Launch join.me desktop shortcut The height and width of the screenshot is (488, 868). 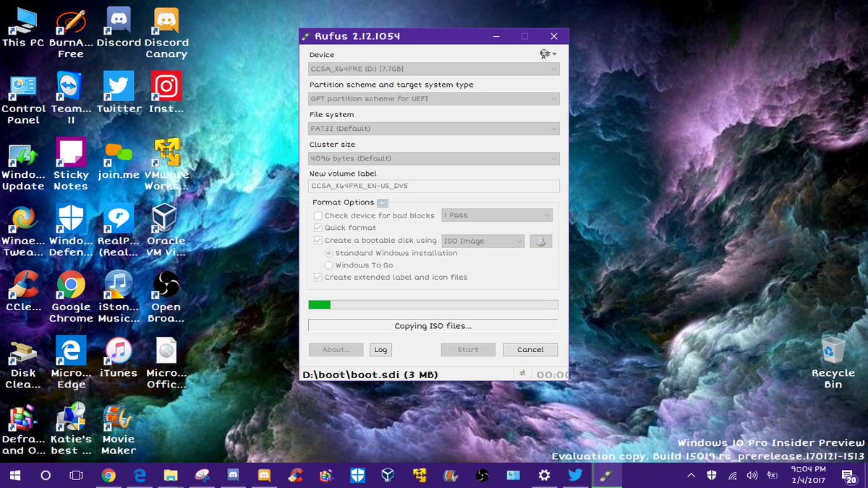(x=119, y=159)
